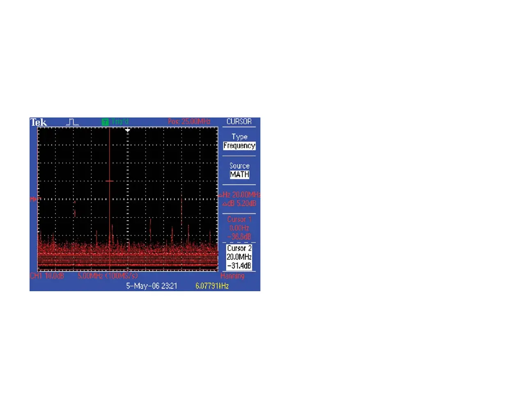Click the delta Hz 20.00MHz readout
Screen dimensions: 532x414
(x=240, y=195)
